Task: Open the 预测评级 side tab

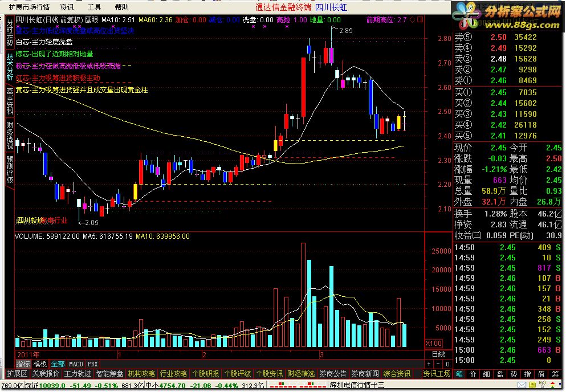Action: [10, 169]
